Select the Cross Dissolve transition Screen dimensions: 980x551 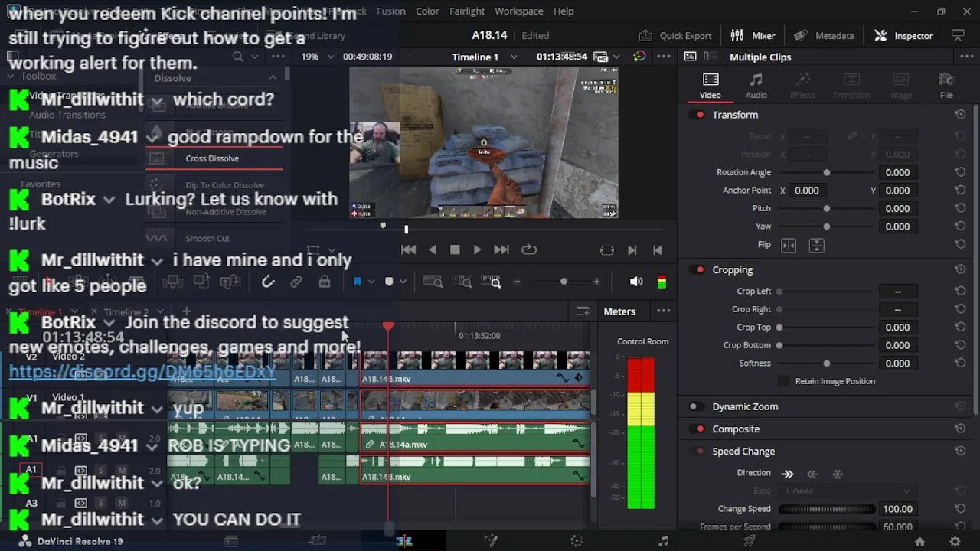point(214,159)
